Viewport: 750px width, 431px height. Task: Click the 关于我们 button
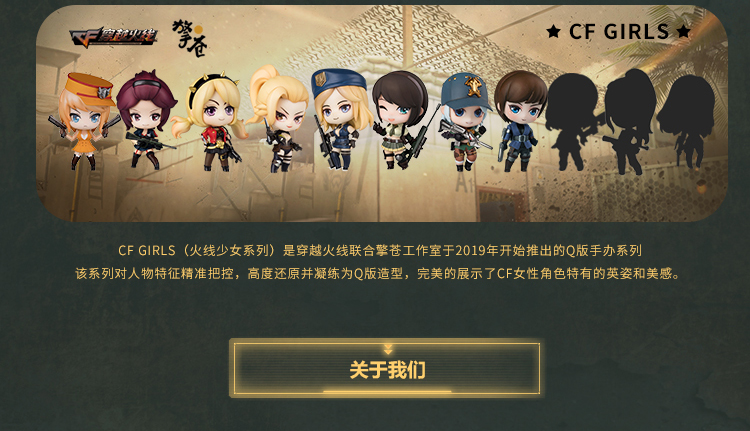pos(386,368)
